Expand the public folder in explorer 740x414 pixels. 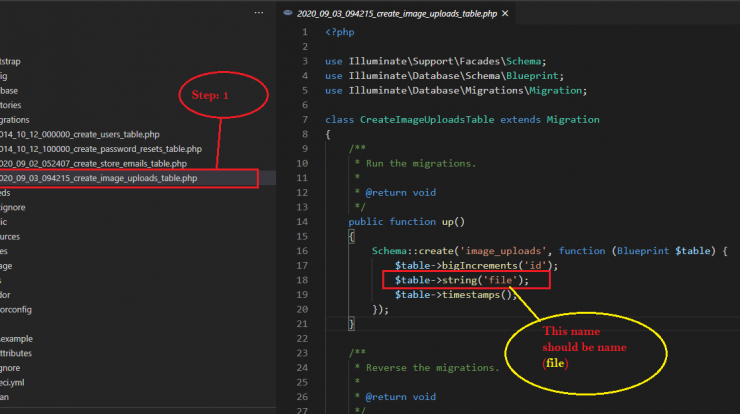(4, 222)
